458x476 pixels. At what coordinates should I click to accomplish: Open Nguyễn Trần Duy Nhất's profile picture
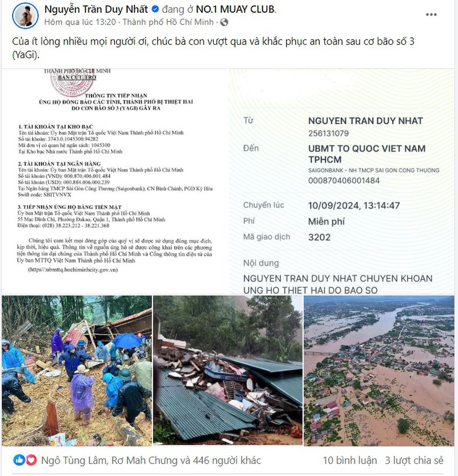tap(26, 15)
